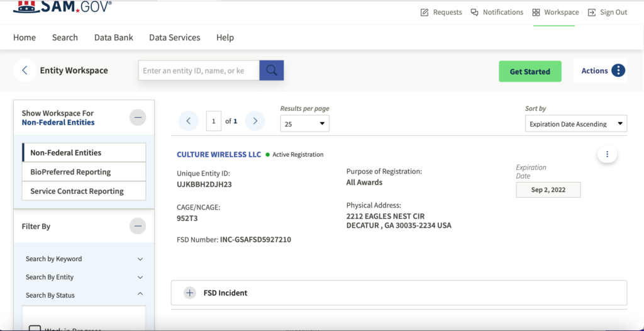The image size is (644, 331).
Task: Go to the next results page
Action: click(255, 121)
